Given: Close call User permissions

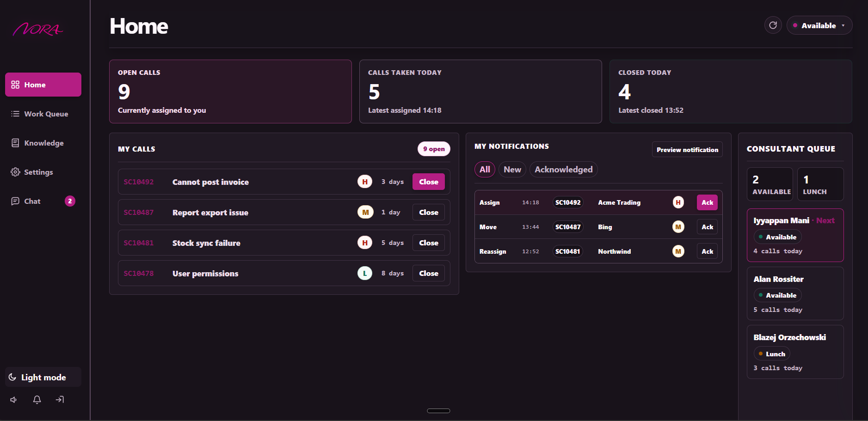Looking at the screenshot, I should point(429,273).
